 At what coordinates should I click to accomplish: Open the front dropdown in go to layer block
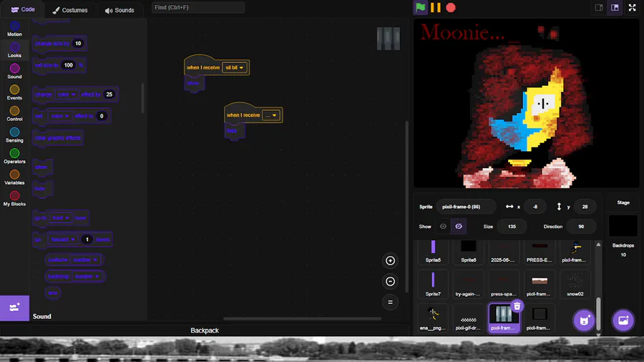pos(60,218)
